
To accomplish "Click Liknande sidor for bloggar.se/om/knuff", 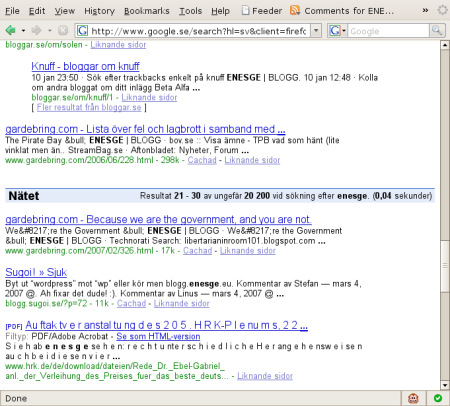I will [x=149, y=97].
